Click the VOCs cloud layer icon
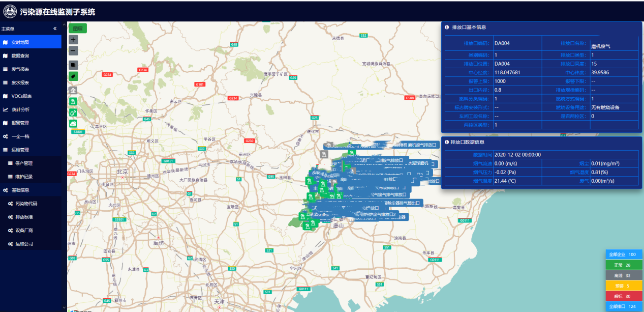 tap(73, 124)
